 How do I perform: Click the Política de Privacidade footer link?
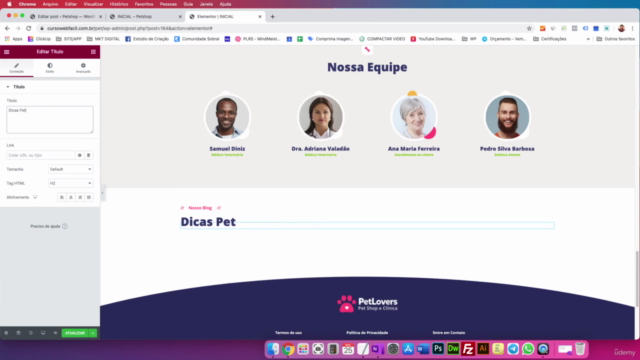tap(367, 333)
